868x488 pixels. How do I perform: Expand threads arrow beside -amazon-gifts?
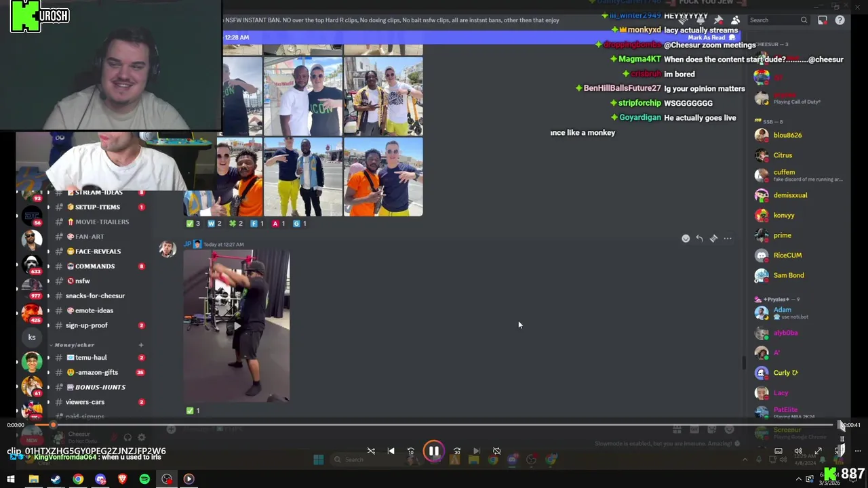click(48, 372)
